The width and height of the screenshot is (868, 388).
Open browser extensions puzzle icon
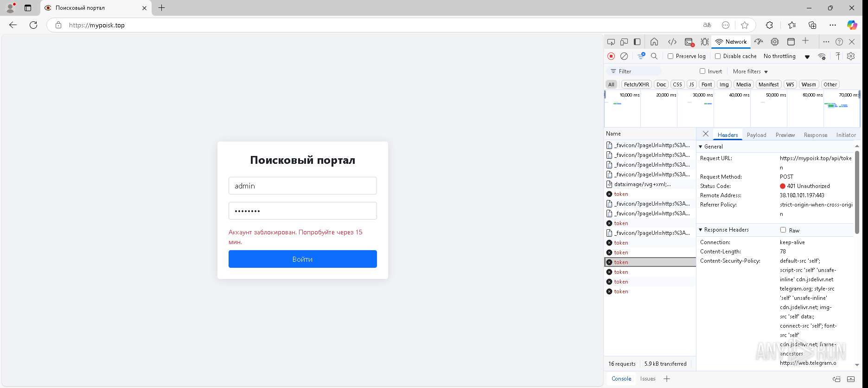tap(769, 25)
